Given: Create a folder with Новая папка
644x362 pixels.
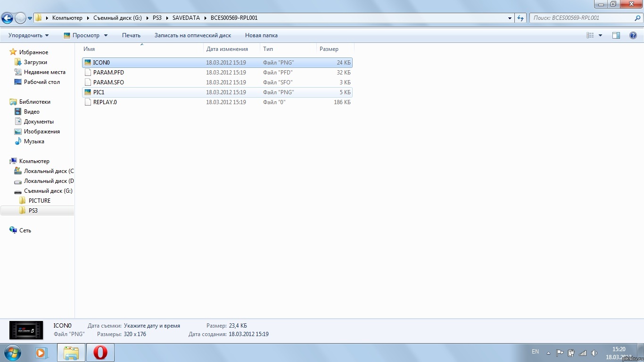Looking at the screenshot, I should pos(261,35).
